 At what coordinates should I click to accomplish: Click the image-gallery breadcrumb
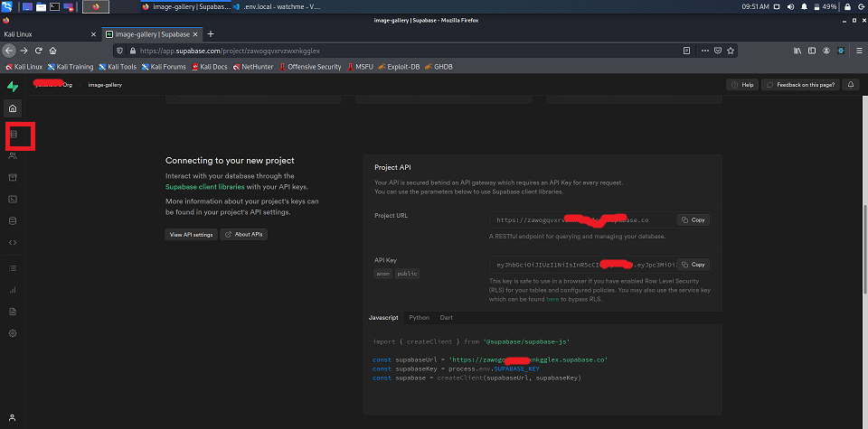click(105, 85)
